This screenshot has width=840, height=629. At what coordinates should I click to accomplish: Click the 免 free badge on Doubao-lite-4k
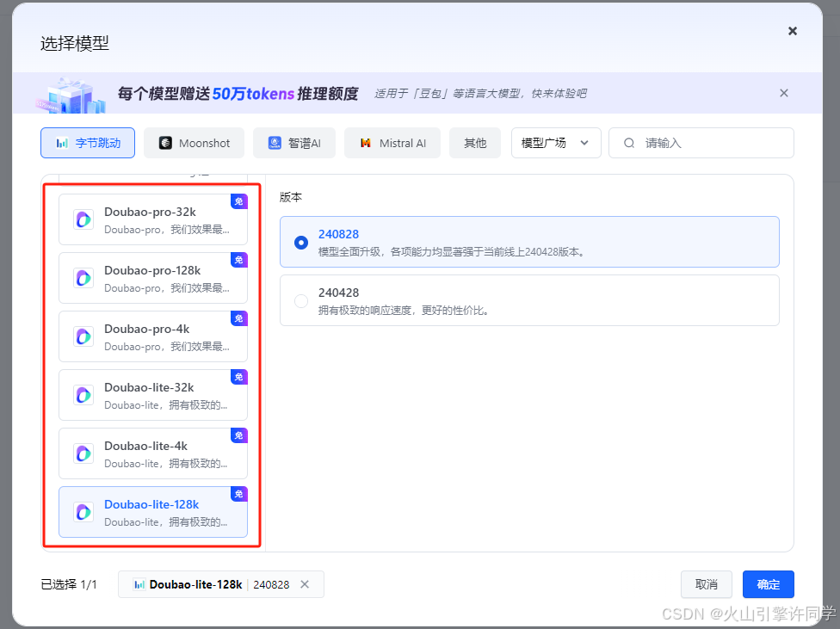(x=239, y=435)
